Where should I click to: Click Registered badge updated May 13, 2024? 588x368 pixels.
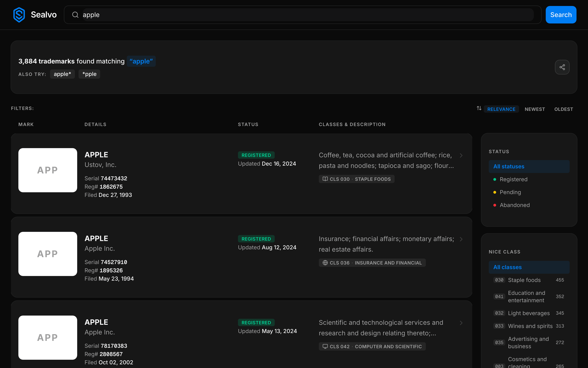tap(256, 322)
